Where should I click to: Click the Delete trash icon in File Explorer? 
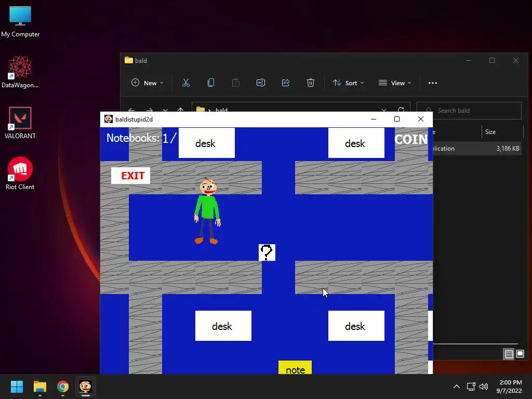[311, 83]
